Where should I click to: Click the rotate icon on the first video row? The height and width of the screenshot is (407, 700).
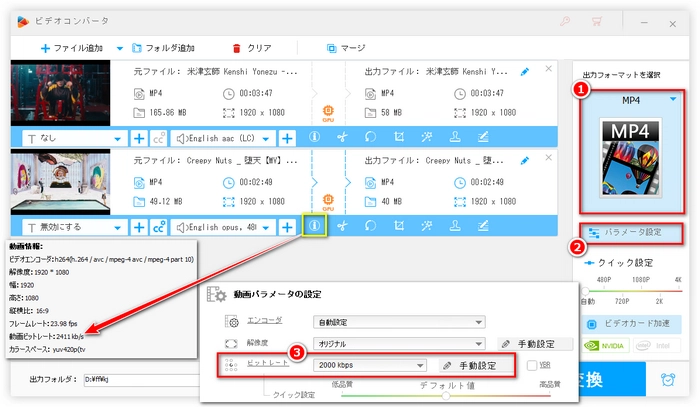pos(371,138)
